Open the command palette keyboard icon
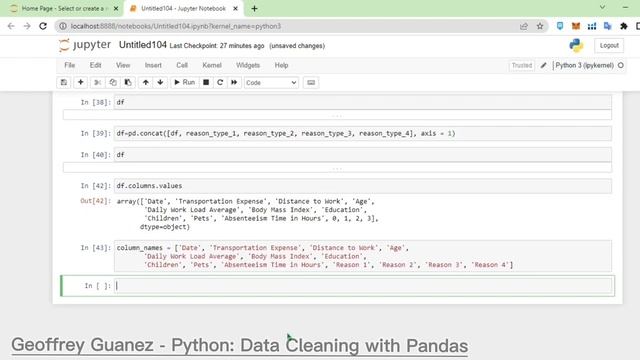Viewport: 640px width, 360px height. (311, 82)
